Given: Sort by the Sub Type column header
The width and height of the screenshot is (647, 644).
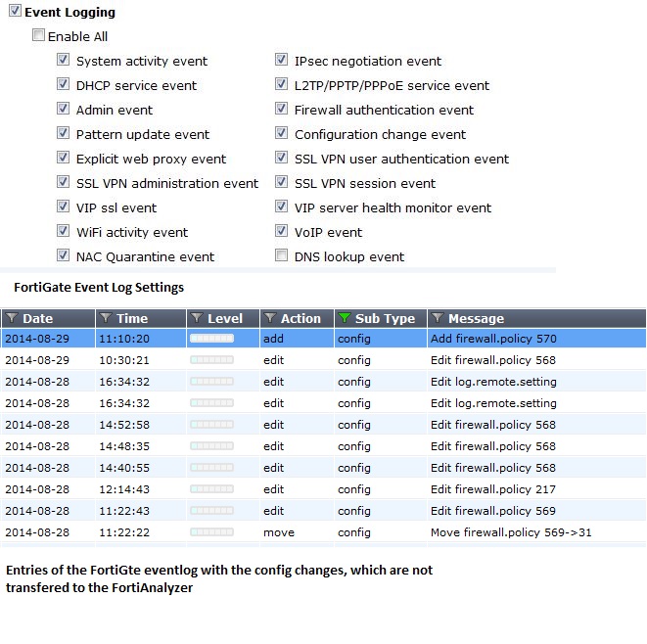Looking at the screenshot, I should tap(385, 318).
